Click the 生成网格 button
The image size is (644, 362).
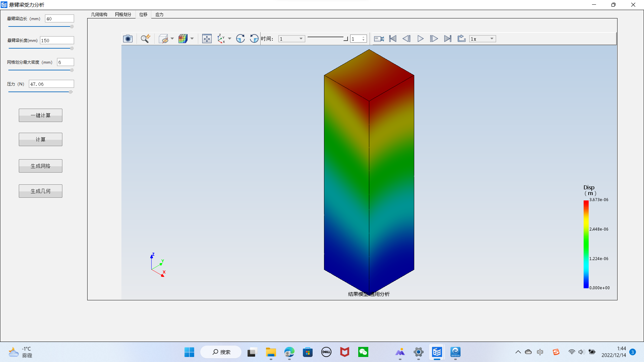[x=41, y=166]
